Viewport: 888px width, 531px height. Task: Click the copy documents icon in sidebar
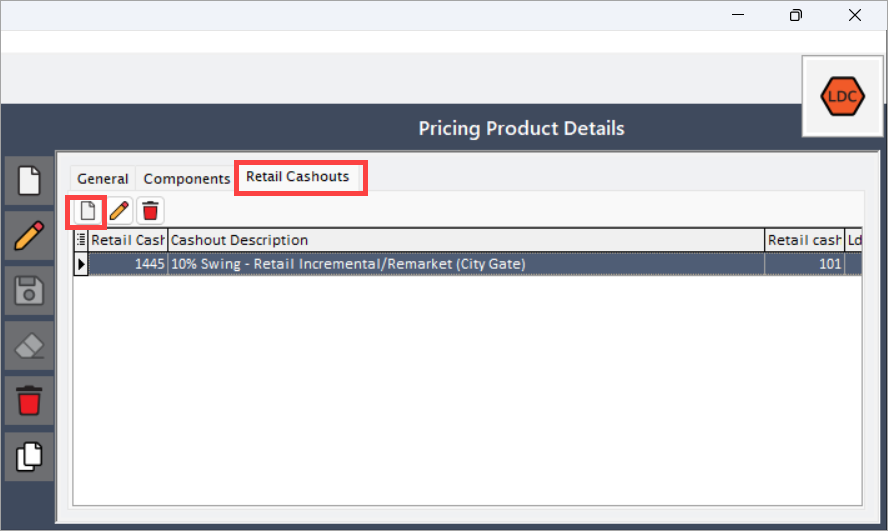29,456
